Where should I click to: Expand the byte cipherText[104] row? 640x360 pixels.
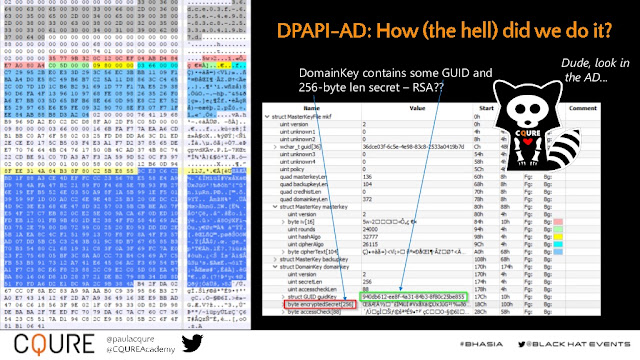(x=283, y=252)
